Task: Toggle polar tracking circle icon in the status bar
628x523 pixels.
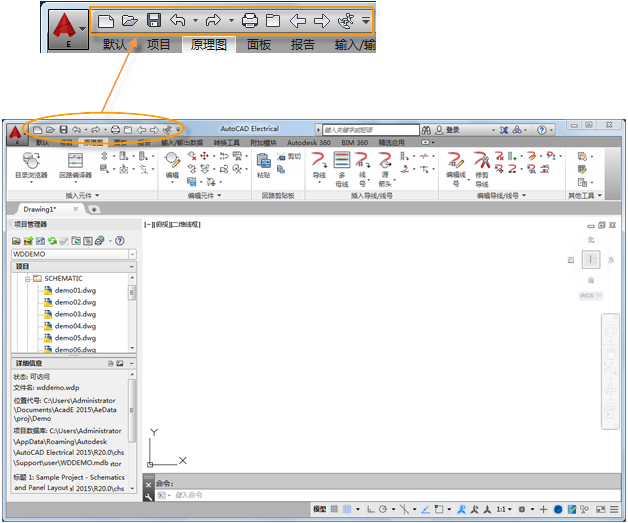Action: [x=383, y=509]
